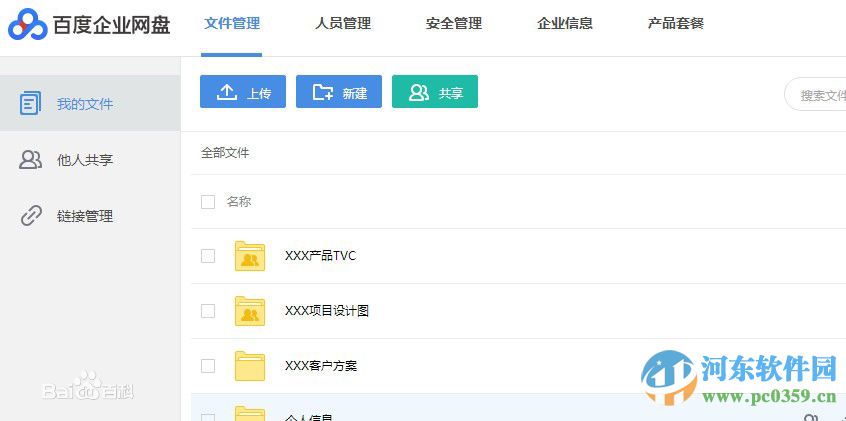
Task: Click the 上传 upload button
Action: point(243,92)
